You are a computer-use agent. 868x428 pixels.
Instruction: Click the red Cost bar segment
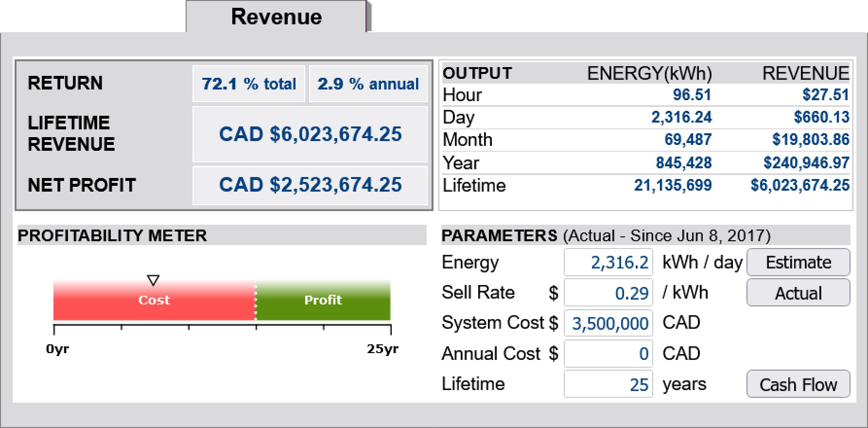click(x=154, y=301)
